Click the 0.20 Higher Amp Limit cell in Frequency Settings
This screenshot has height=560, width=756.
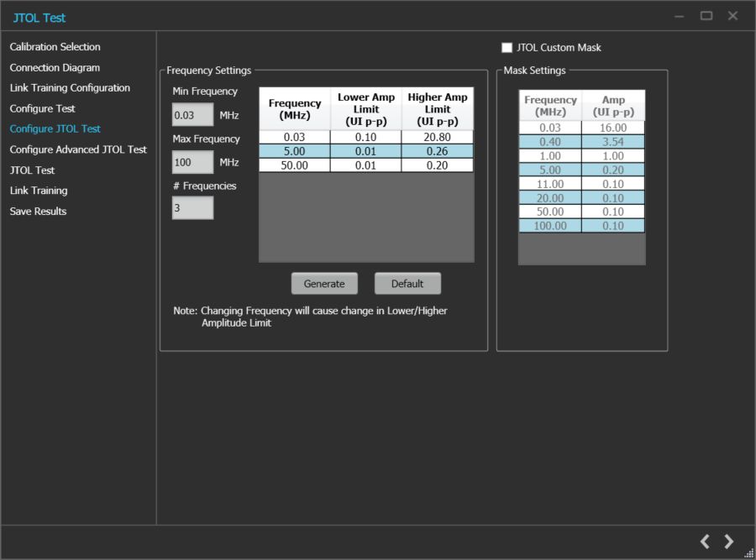pos(438,165)
